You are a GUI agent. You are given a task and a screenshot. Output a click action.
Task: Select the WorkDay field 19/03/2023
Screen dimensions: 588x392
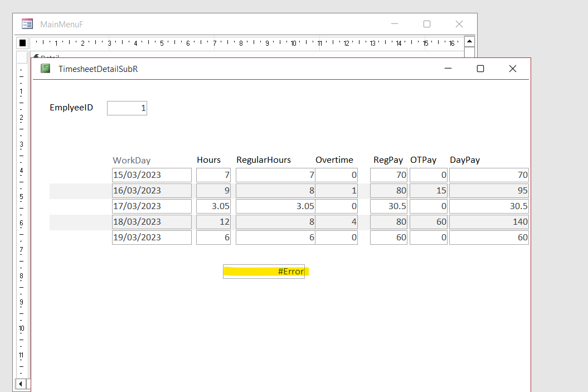(152, 238)
